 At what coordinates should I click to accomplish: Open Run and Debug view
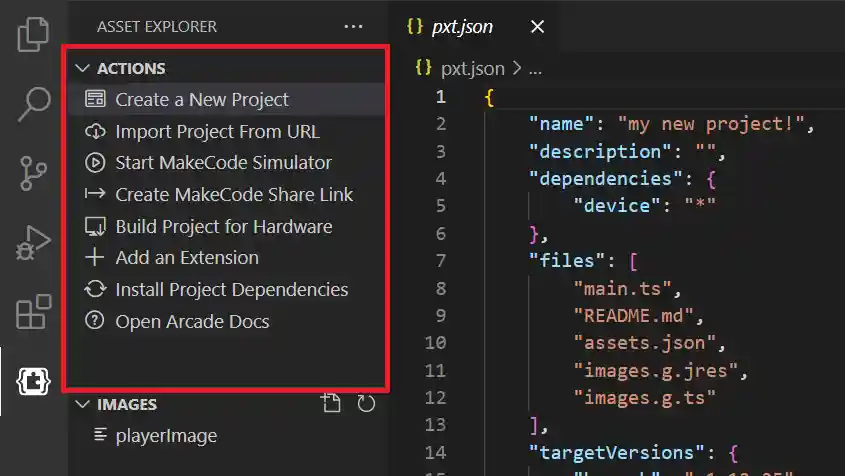33,243
